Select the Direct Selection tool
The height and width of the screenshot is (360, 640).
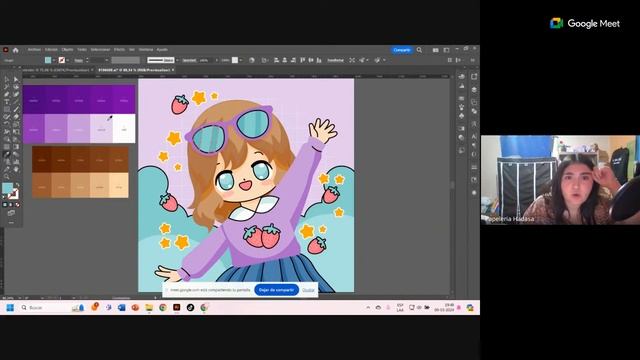[16, 79]
